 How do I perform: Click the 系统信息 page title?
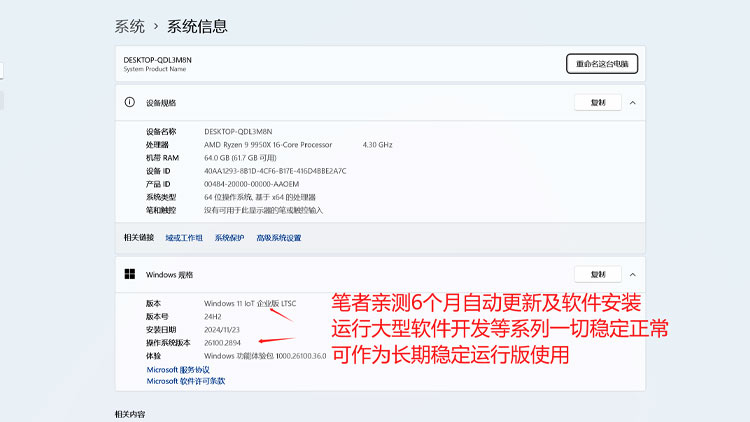[197, 26]
